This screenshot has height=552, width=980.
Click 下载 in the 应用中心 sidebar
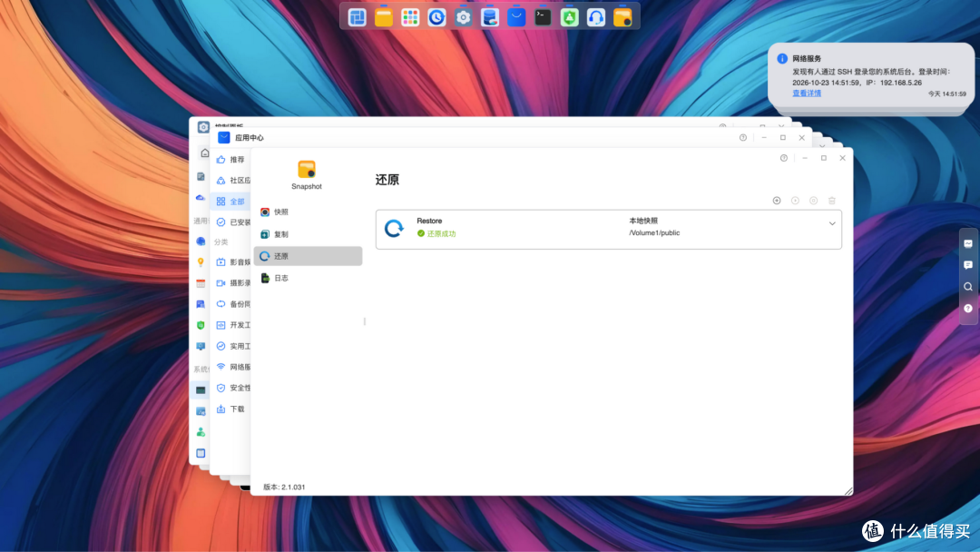[x=231, y=409]
